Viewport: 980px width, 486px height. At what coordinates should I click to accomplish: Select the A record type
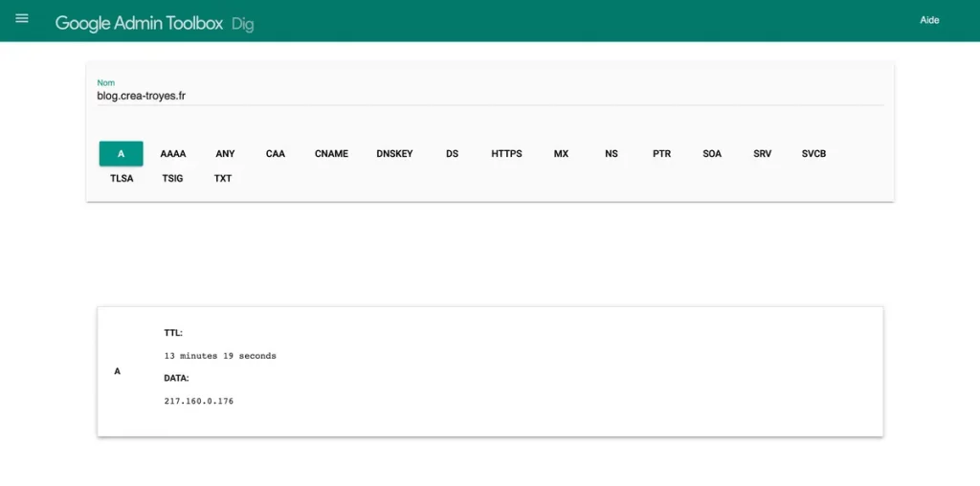tap(122, 154)
